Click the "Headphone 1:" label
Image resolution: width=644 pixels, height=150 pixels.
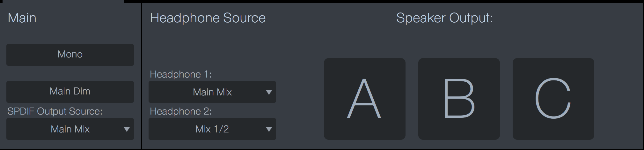(x=180, y=74)
